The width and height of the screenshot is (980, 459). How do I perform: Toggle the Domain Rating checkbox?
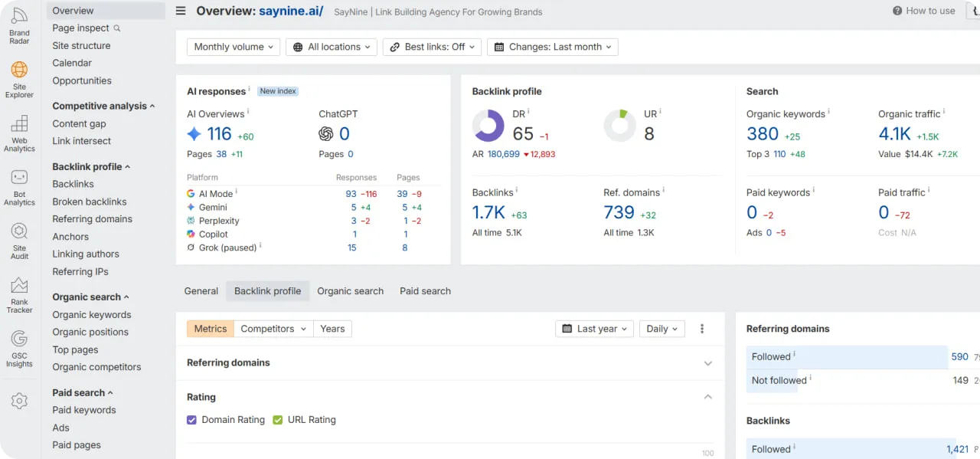191,420
